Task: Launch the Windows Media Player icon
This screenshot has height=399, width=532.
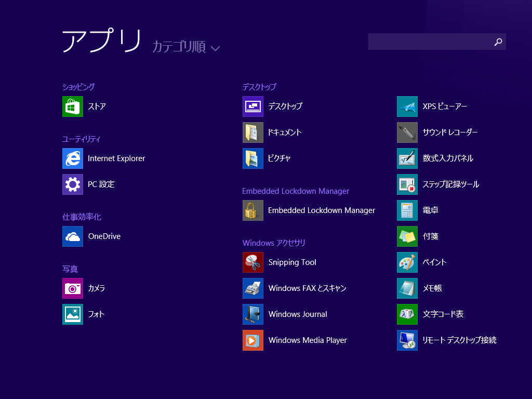Action: 253,340
